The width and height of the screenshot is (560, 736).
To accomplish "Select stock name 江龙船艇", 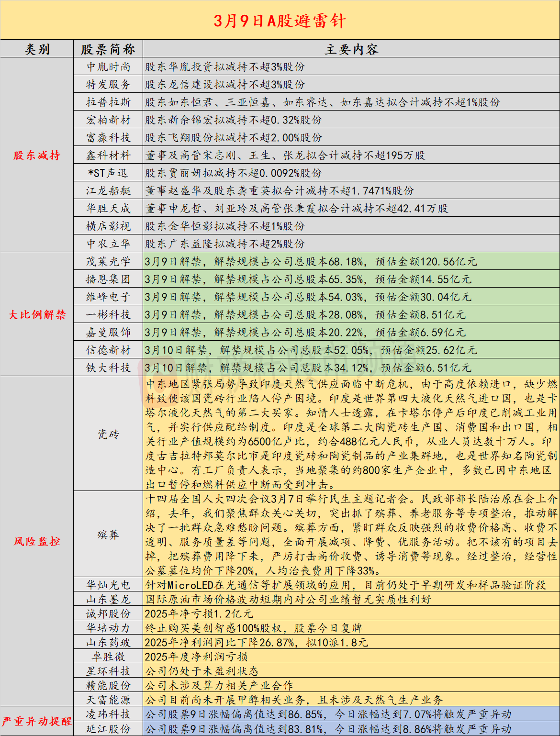I will coord(108,191).
